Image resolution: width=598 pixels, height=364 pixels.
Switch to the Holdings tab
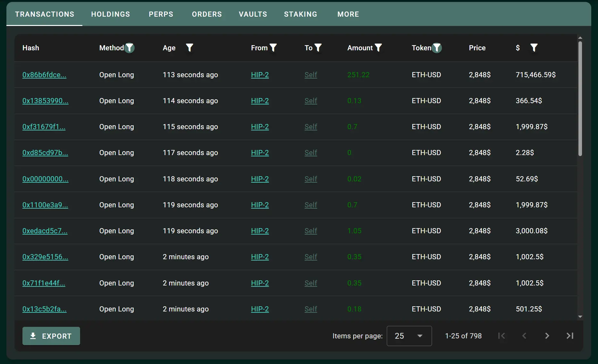tap(111, 14)
